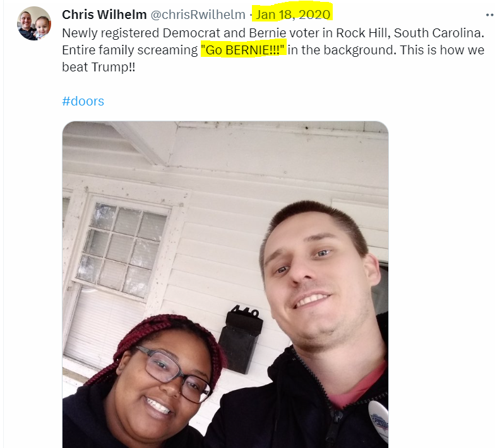Image resolution: width=495 pixels, height=448 pixels.
Task: Click Chris Wilhelm's profile avatar
Action: pyautogui.click(x=34, y=23)
